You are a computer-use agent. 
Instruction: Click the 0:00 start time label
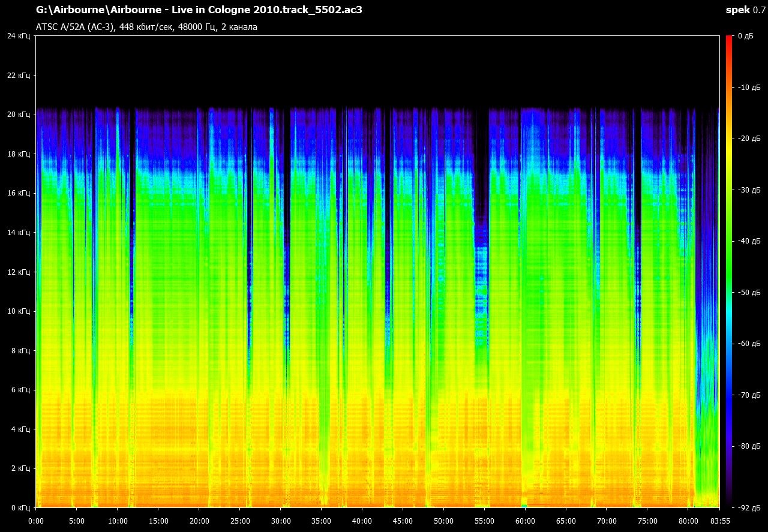point(36,521)
